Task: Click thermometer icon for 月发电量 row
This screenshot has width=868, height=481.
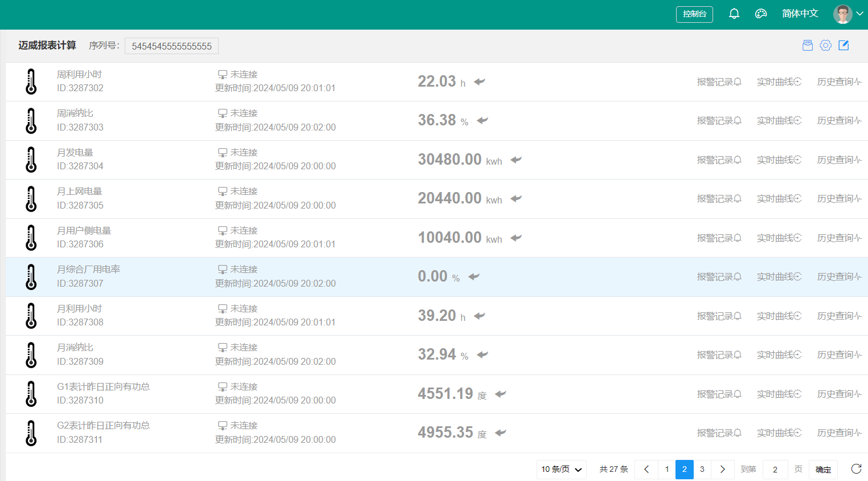Action: coord(31,160)
